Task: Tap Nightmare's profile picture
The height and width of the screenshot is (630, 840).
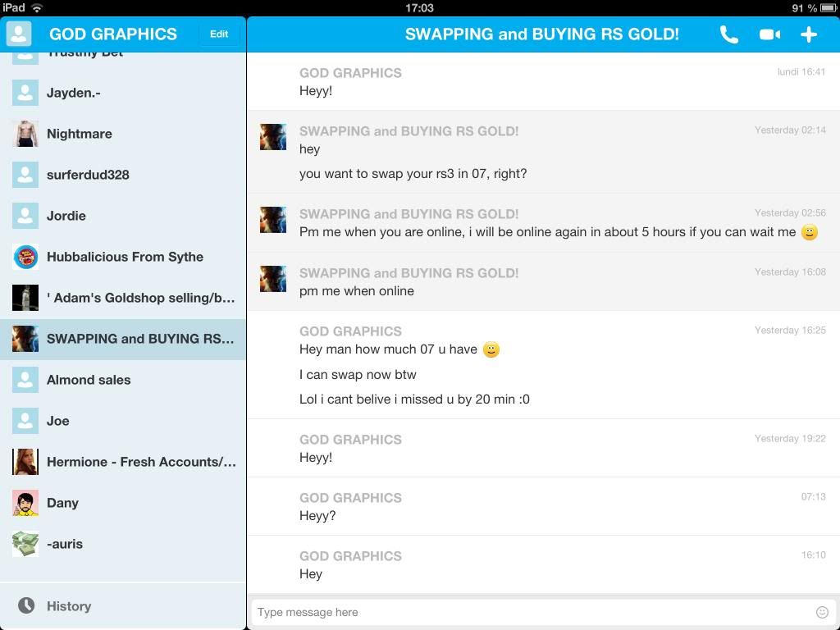Action: point(25,134)
